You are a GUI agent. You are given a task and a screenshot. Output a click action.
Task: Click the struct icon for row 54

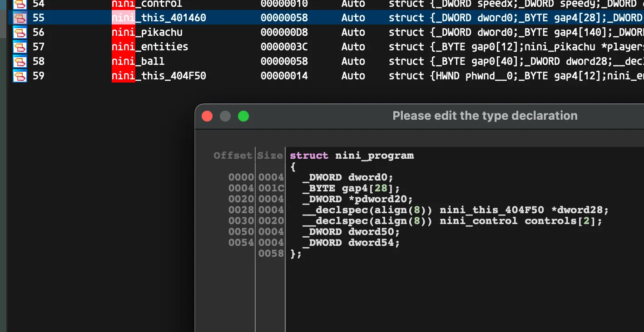click(x=20, y=4)
